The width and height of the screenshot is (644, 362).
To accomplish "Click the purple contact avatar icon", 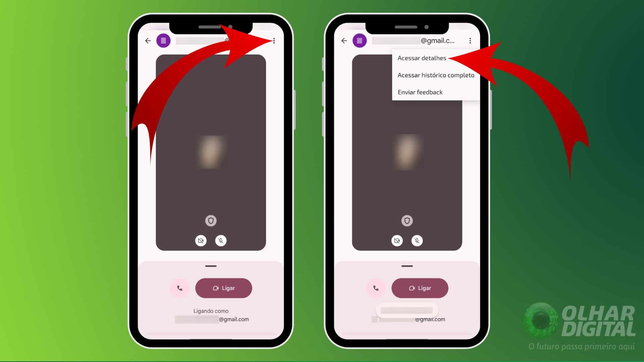I will pos(163,41).
